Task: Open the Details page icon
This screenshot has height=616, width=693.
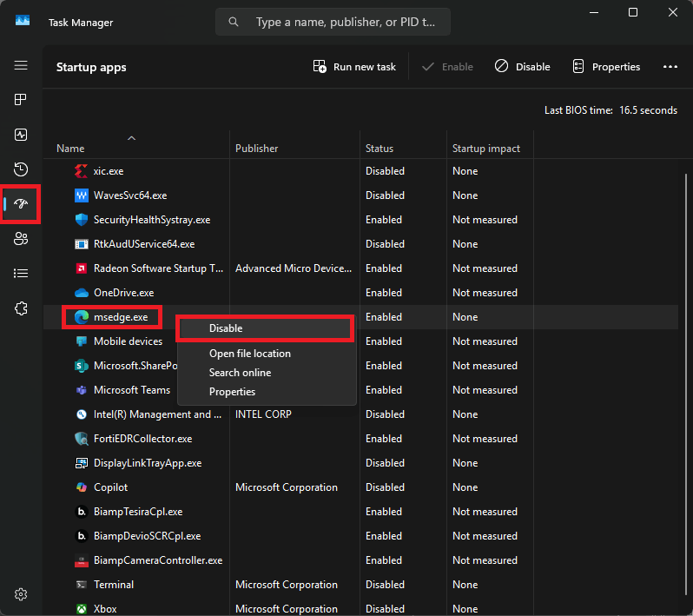Action: [x=21, y=274]
